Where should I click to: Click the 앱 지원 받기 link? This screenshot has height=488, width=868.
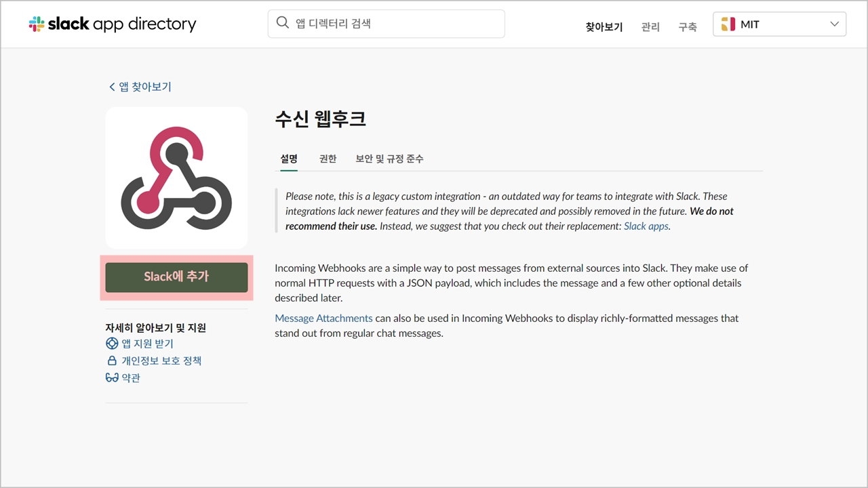(x=147, y=344)
